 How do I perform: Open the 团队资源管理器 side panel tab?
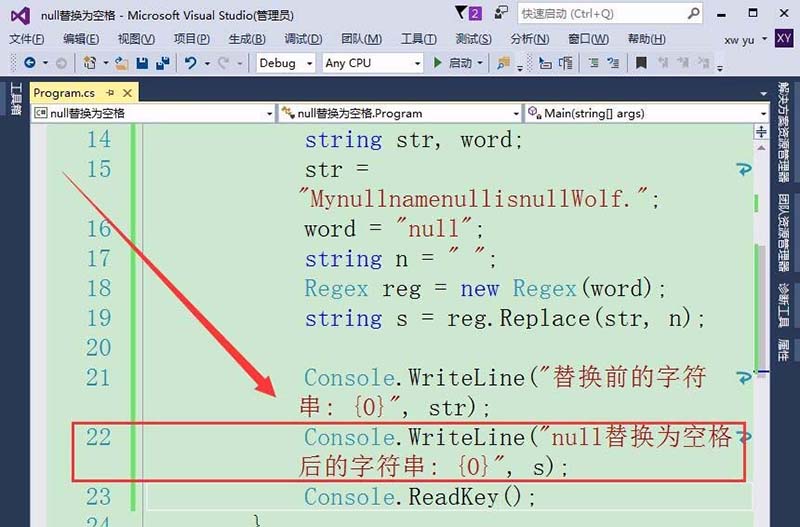pyautogui.click(x=784, y=233)
